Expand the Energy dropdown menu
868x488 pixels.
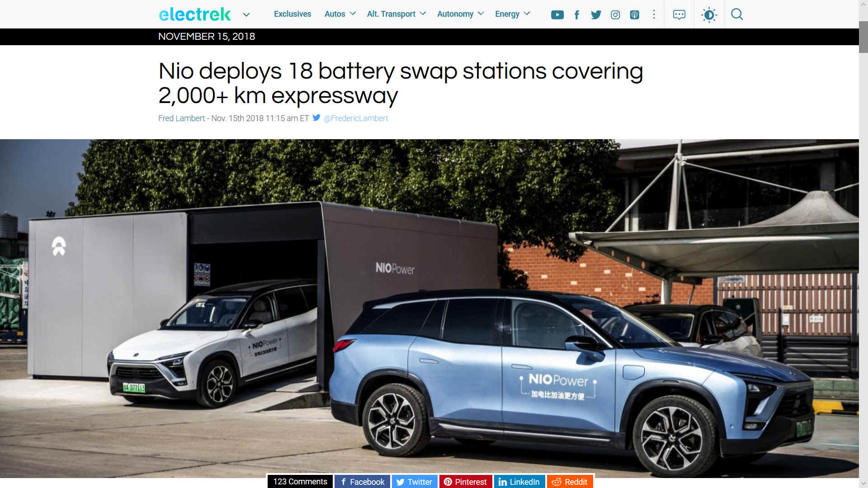512,14
